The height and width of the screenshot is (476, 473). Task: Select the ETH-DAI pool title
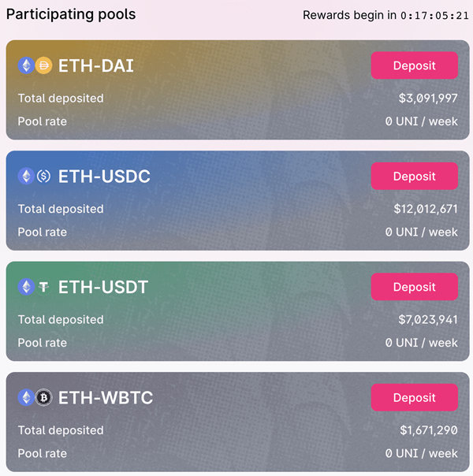tap(96, 65)
